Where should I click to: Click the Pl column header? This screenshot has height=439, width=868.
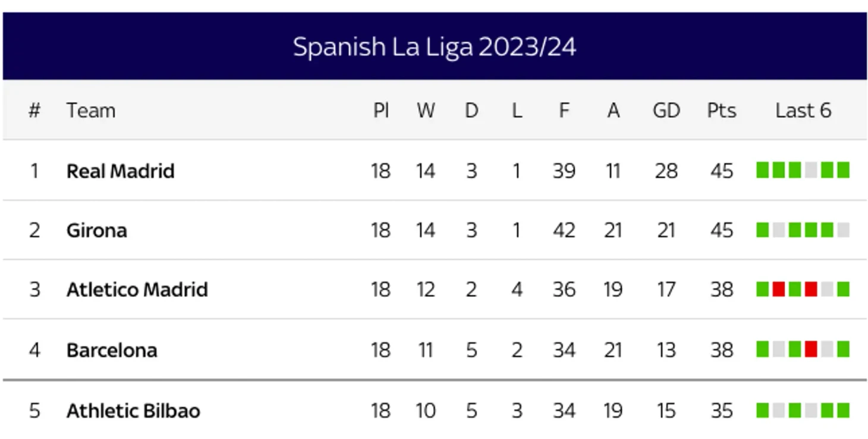[381, 111]
